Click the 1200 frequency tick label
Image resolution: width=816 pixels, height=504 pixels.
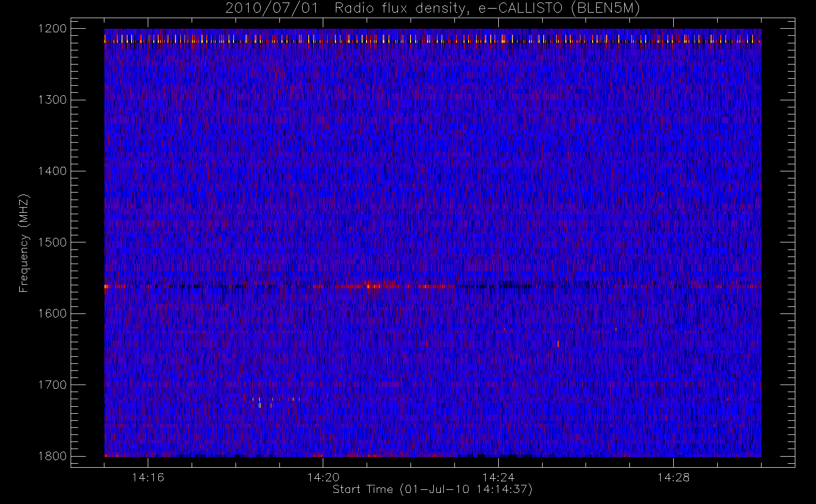click(52, 29)
